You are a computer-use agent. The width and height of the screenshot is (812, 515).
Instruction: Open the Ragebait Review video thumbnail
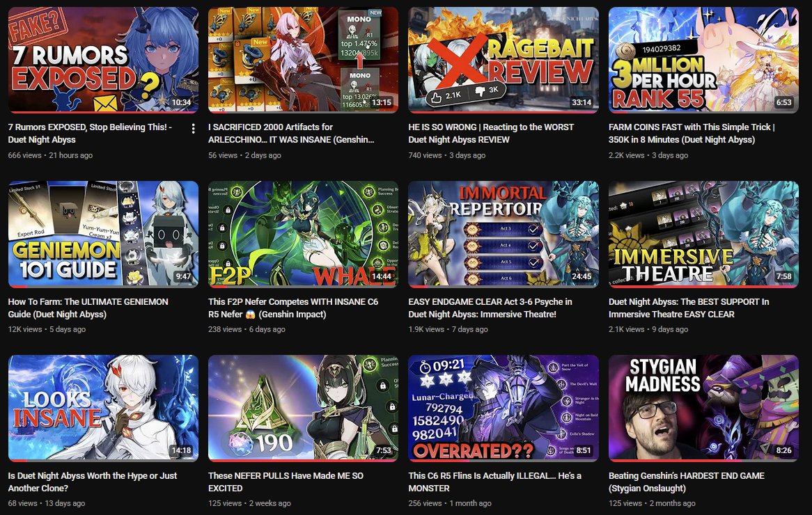tap(503, 60)
